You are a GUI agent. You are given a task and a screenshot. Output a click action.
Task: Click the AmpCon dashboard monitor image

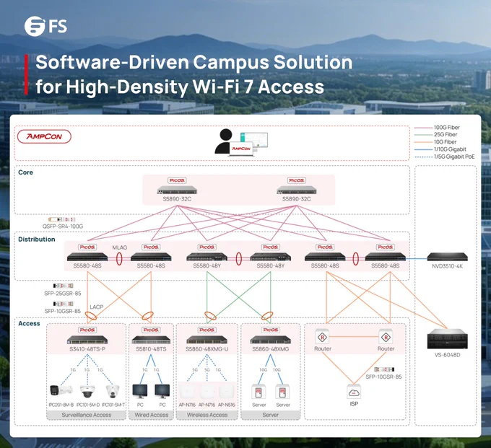pos(254,140)
